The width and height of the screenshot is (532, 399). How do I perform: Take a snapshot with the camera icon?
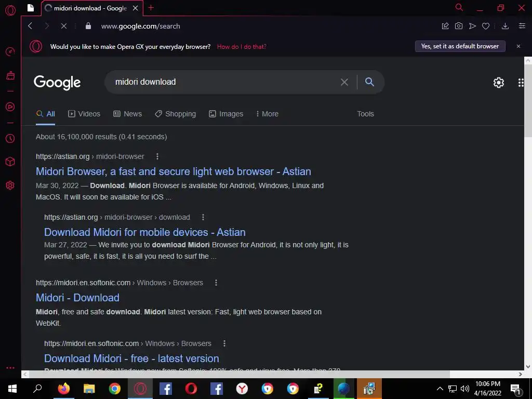[x=459, y=26]
